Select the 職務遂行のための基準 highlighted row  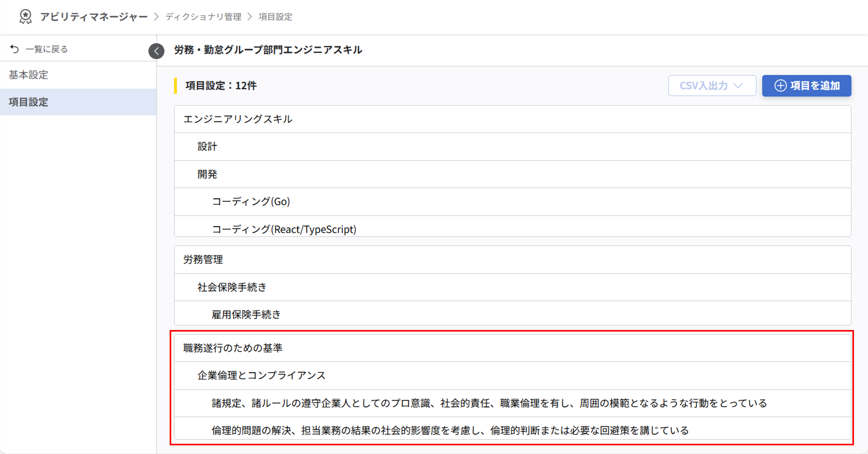pos(233,348)
